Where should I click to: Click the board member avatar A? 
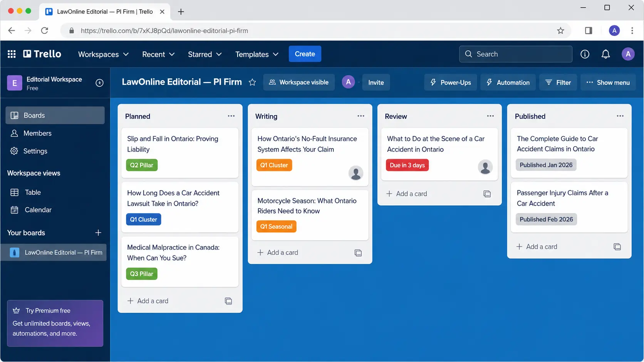(348, 82)
